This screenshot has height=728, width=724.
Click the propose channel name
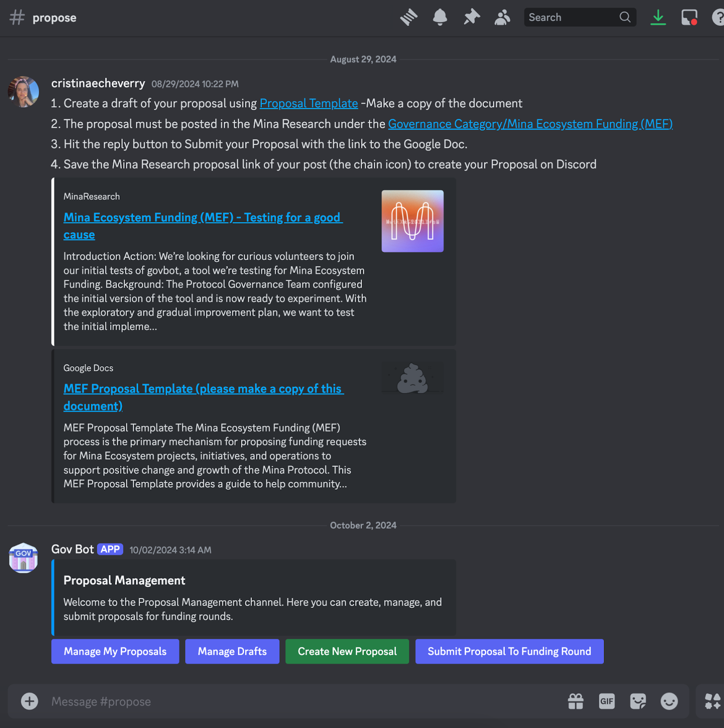[55, 18]
